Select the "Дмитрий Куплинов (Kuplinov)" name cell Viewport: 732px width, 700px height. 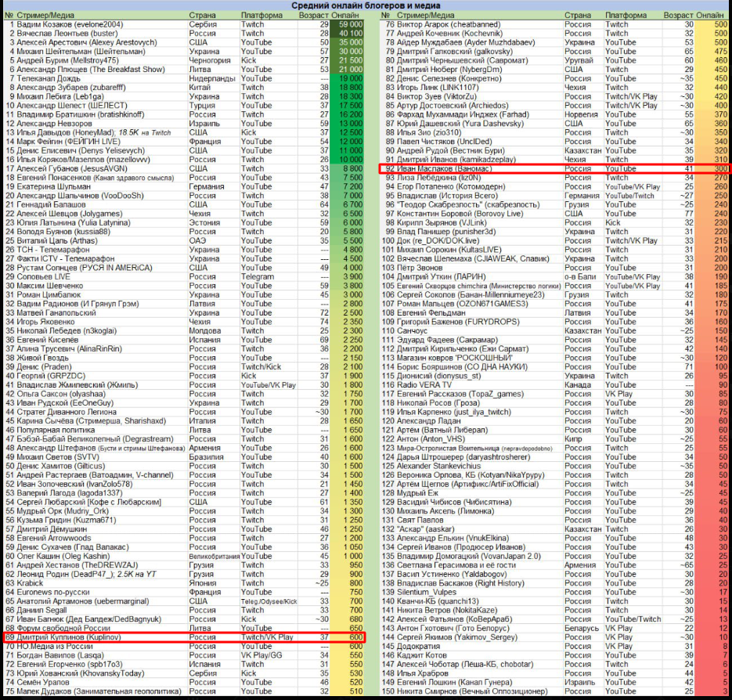[69, 637]
